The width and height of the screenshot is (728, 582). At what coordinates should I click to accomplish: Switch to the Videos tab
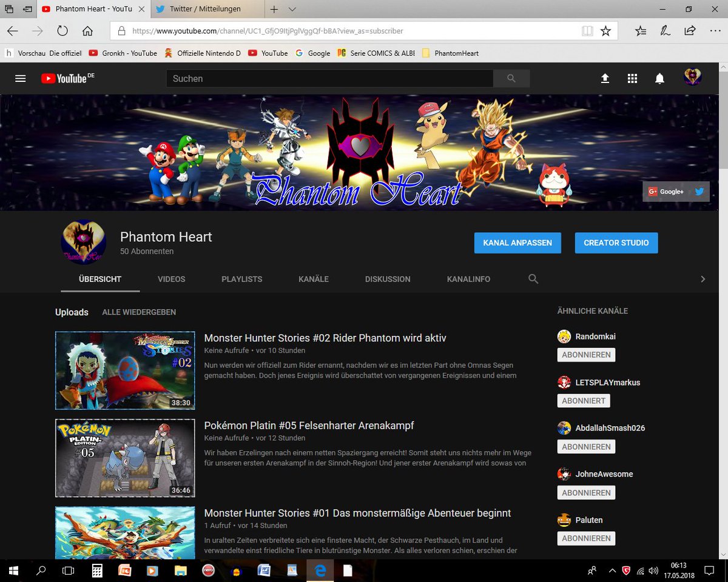pyautogui.click(x=172, y=279)
